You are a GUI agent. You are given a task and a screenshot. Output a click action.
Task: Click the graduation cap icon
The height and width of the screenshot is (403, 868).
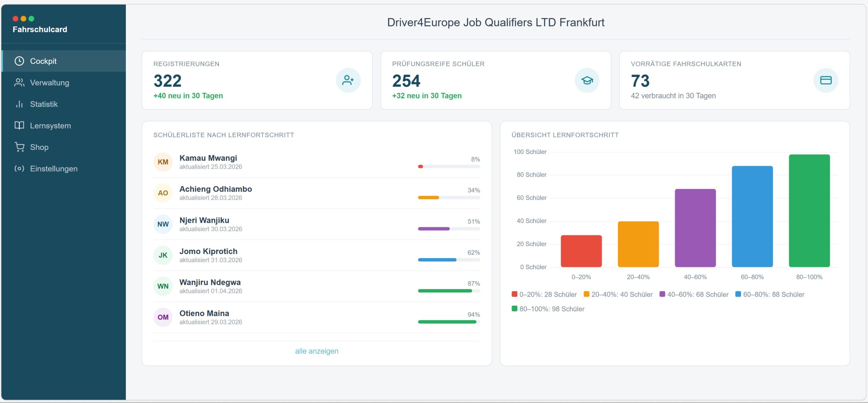(587, 80)
